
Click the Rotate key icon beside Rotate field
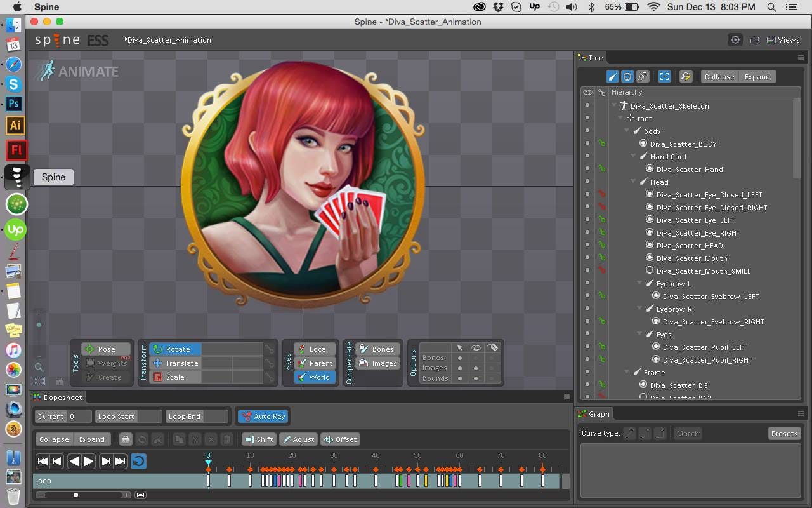[x=270, y=349]
